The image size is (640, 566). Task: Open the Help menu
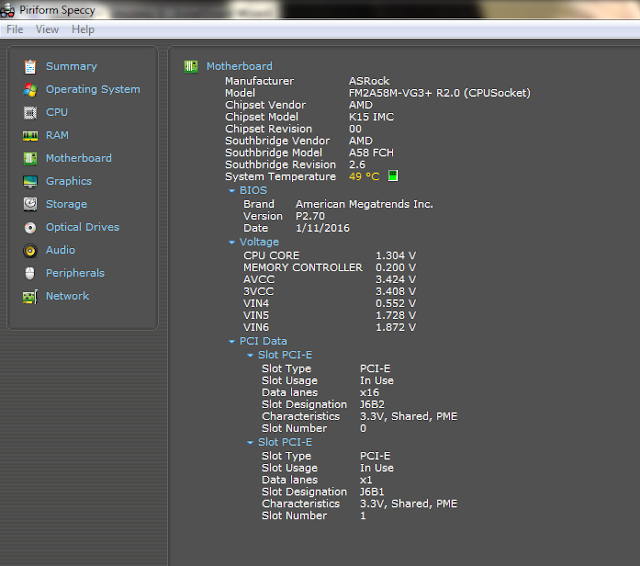[83, 29]
